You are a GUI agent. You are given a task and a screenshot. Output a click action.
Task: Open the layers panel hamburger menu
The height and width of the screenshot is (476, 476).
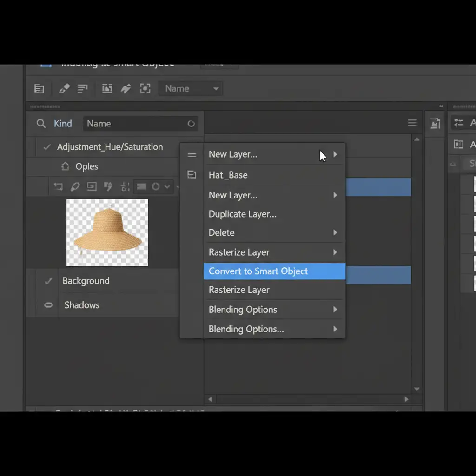coord(412,123)
